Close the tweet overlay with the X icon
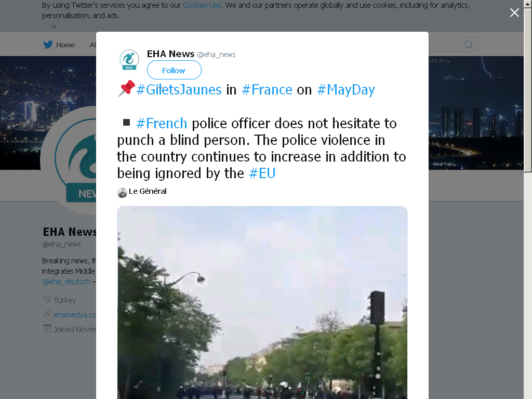 click(514, 12)
